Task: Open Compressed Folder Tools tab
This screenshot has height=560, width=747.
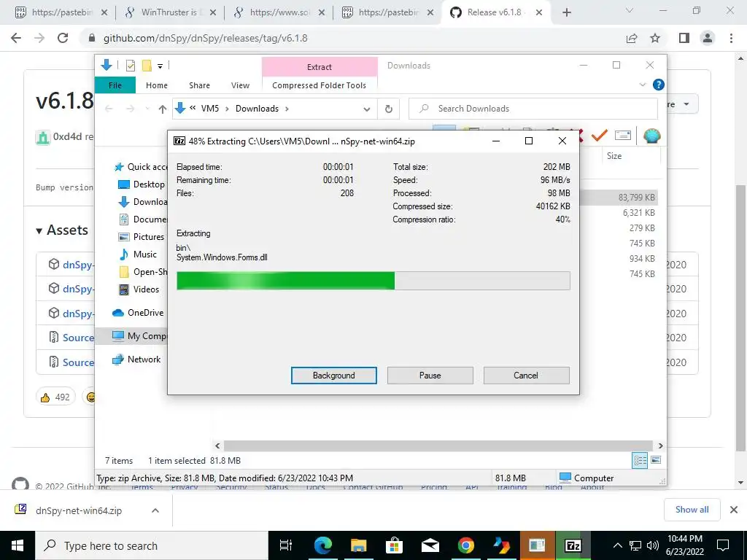Action: [x=320, y=85]
